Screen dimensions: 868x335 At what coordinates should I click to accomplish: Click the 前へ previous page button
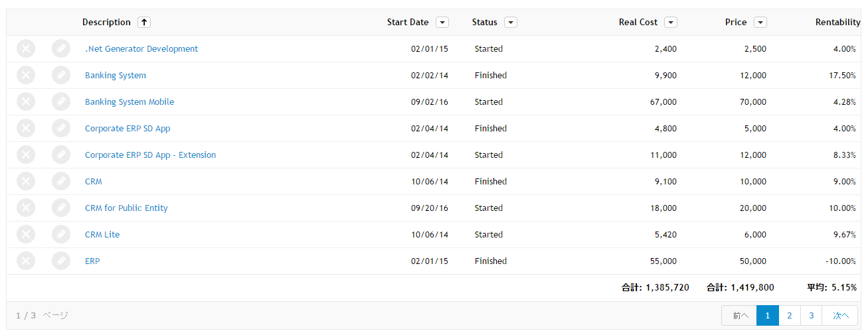tap(740, 316)
